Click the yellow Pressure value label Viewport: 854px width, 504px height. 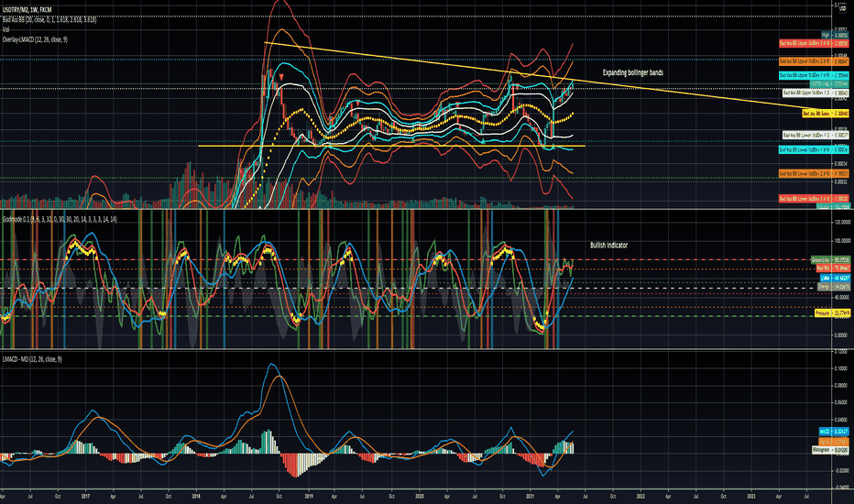[833, 313]
